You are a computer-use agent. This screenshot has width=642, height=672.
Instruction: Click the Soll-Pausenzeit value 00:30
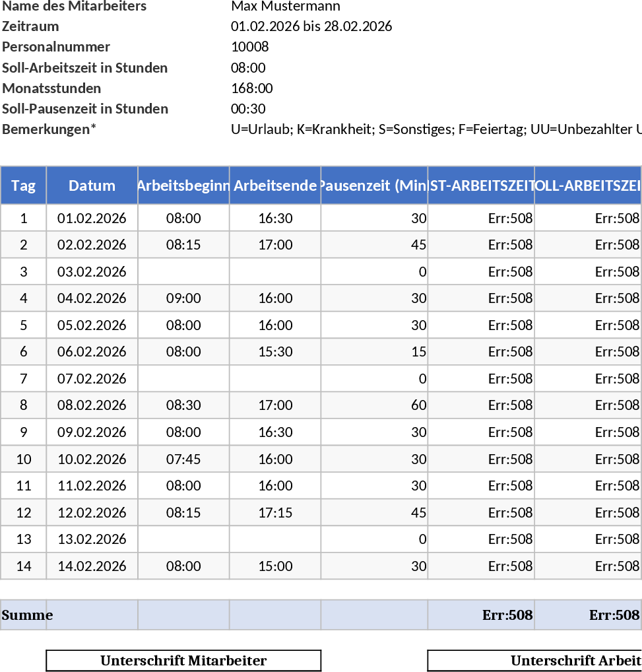click(248, 108)
